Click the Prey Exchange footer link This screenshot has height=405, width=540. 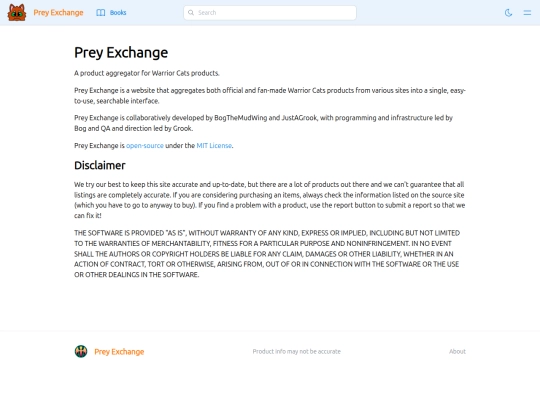[119, 352]
